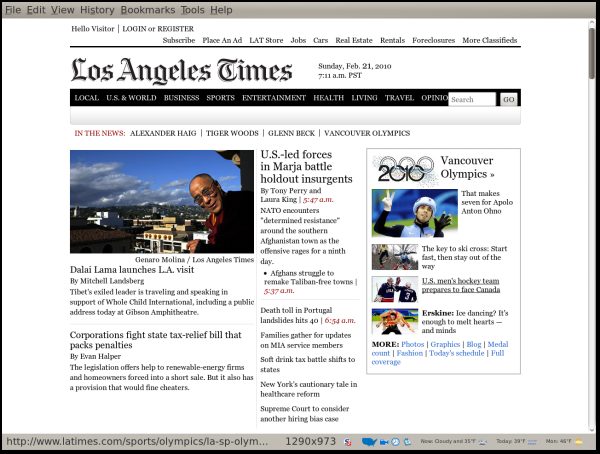Open 'New York's cautionary tale' story

(309, 389)
